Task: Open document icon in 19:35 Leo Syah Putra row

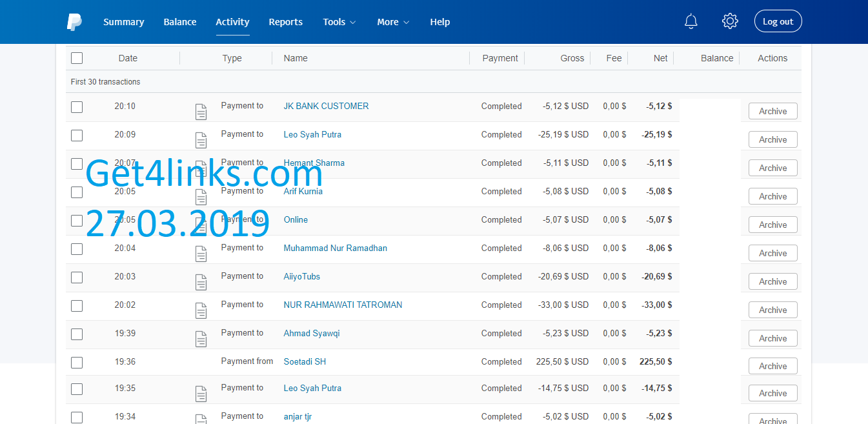Action: click(201, 394)
